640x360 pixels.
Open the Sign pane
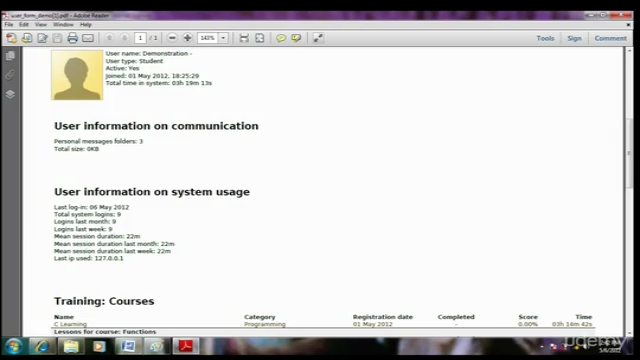(x=574, y=38)
